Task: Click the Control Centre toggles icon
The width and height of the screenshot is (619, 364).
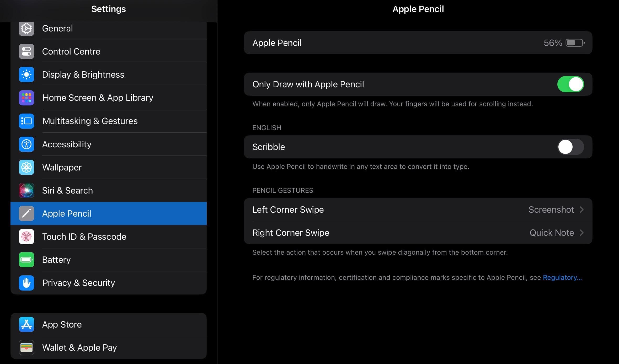Action: pyautogui.click(x=26, y=51)
